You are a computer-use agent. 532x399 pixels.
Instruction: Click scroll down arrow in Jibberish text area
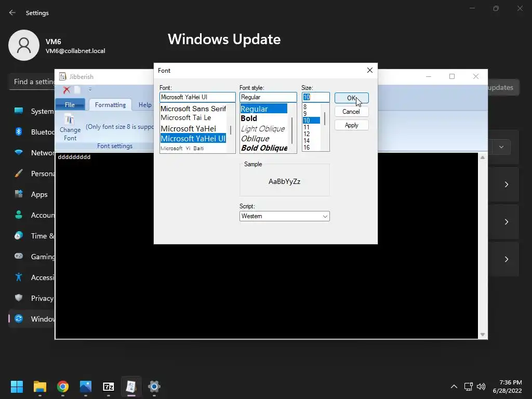483,335
